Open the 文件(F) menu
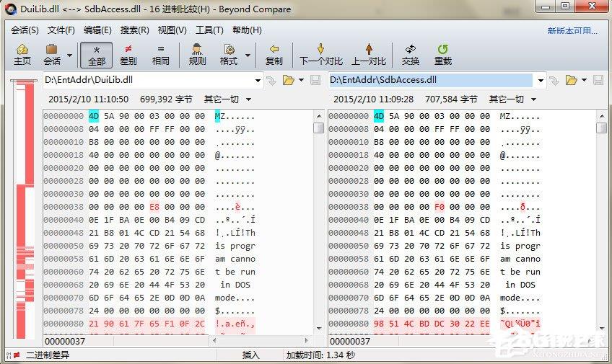 61,30
